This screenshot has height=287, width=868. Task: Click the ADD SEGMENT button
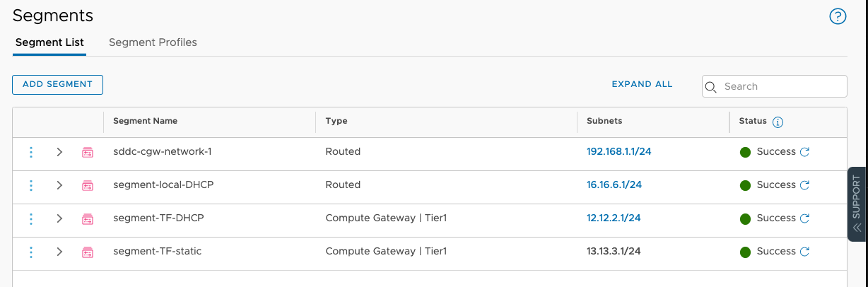[x=57, y=84]
